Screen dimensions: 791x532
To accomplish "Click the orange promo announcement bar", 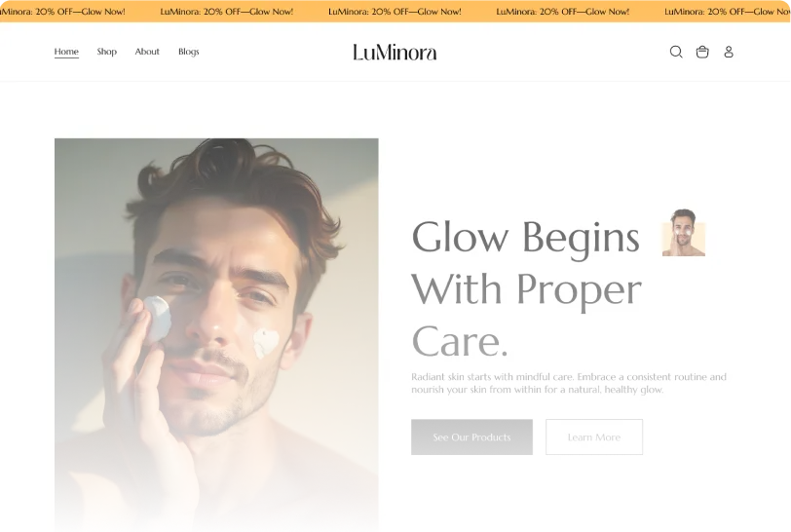I will click(x=395, y=11).
